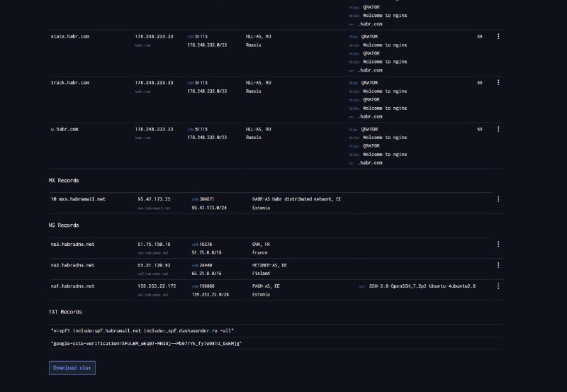
Task: Click ASN 198068 for ns1.habradns.net
Action: 207,286
